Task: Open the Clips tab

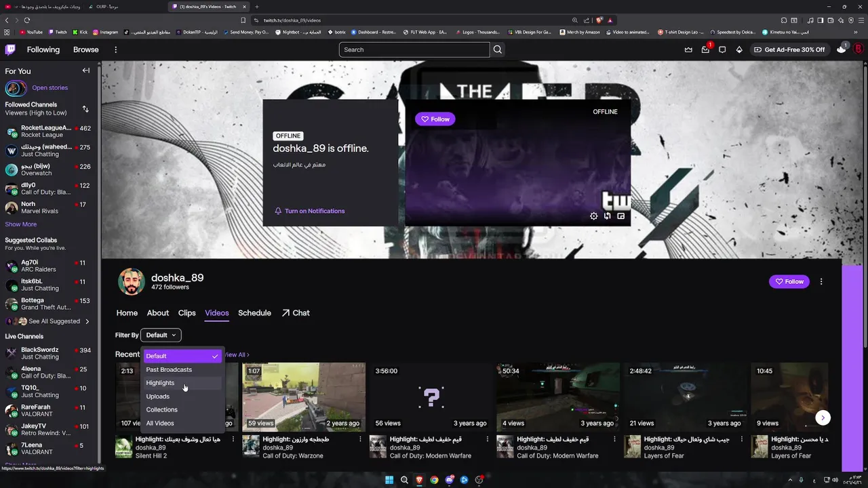Action: pos(187,313)
